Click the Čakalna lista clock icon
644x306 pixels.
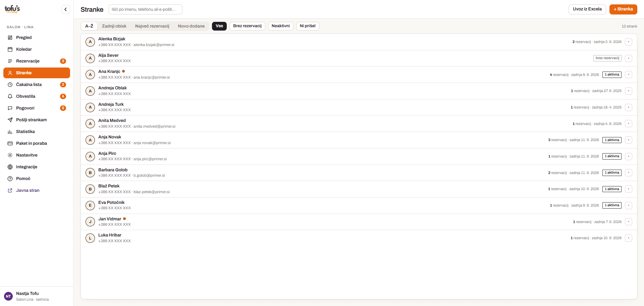[10, 85]
